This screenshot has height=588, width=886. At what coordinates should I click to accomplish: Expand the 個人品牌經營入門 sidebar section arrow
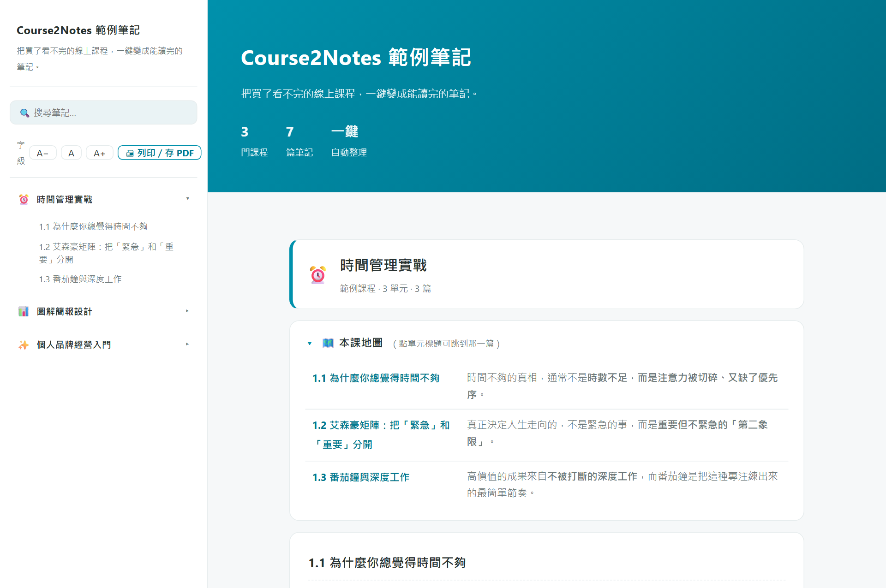[x=187, y=344]
